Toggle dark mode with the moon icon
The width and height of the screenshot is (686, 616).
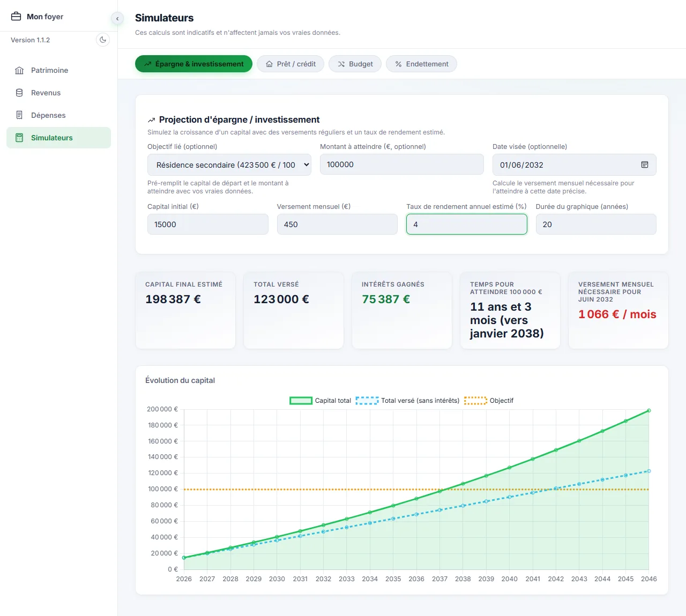click(x=103, y=40)
